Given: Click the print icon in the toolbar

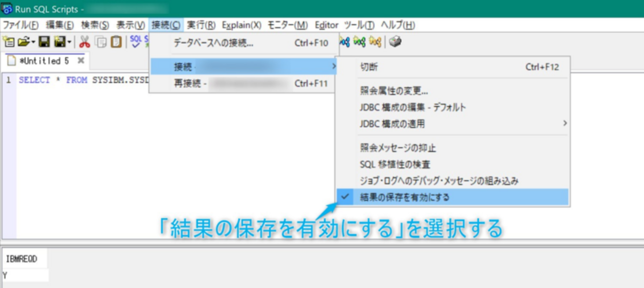Looking at the screenshot, I should pos(395,42).
